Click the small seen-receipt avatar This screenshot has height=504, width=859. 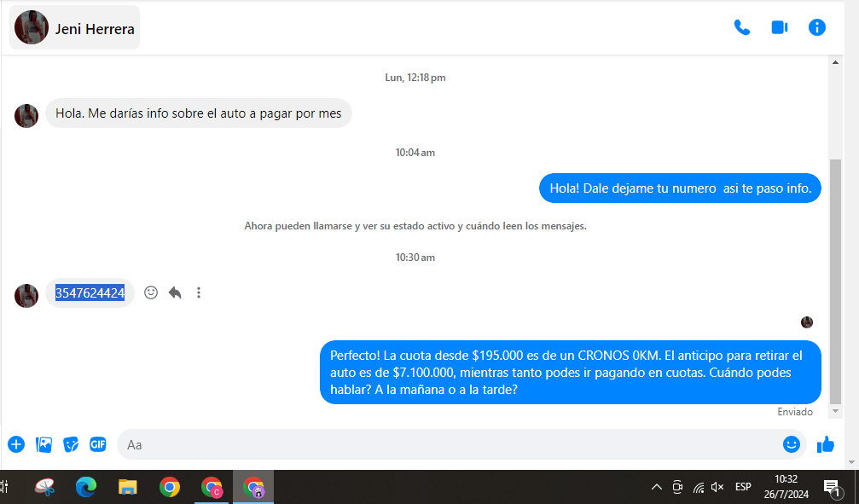(x=807, y=322)
